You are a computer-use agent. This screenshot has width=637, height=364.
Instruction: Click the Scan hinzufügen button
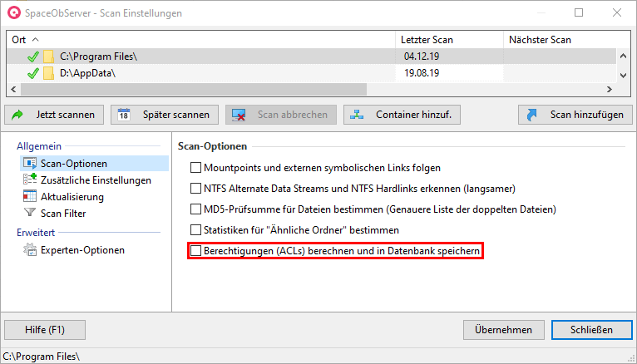click(575, 115)
